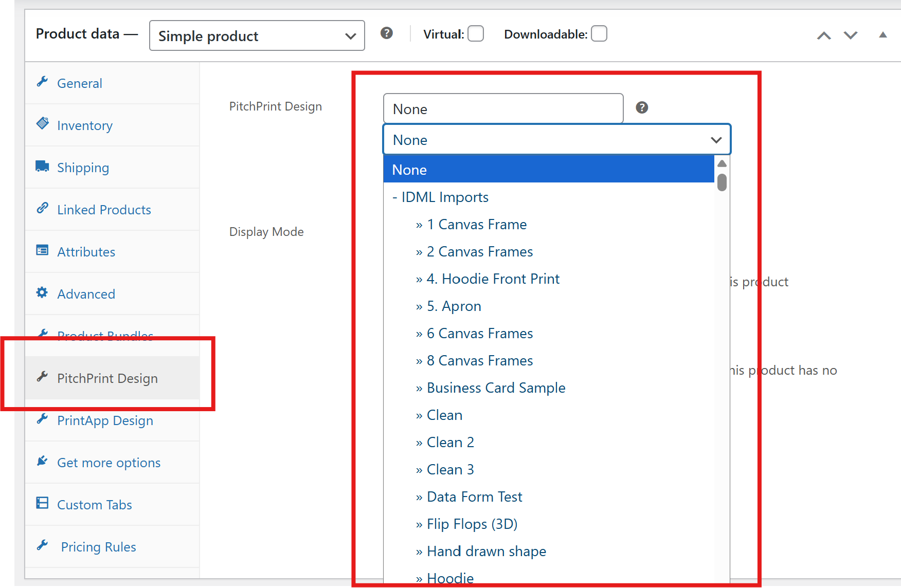The width and height of the screenshot is (901, 588).
Task: Switch to PrintApp Design tab
Action: 112,420
